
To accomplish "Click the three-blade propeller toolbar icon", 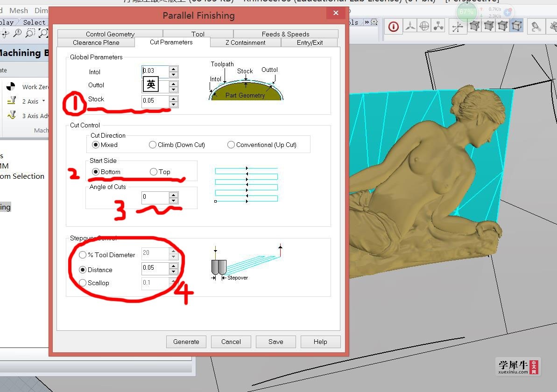I will [410, 26].
